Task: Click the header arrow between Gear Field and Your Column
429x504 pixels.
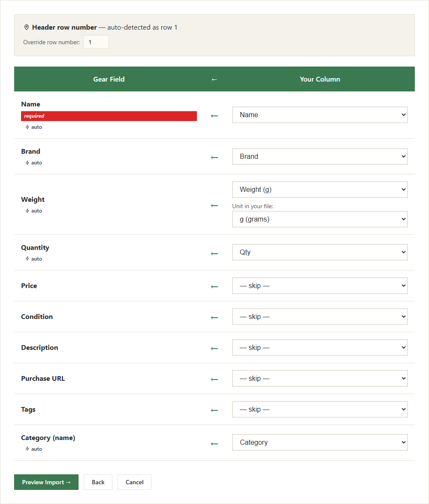Action: [x=214, y=79]
